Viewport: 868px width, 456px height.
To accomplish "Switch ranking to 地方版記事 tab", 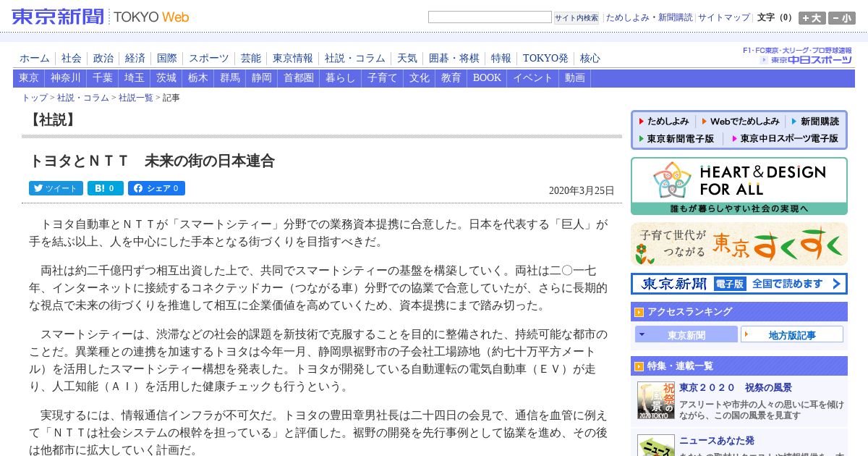I will [x=792, y=334].
